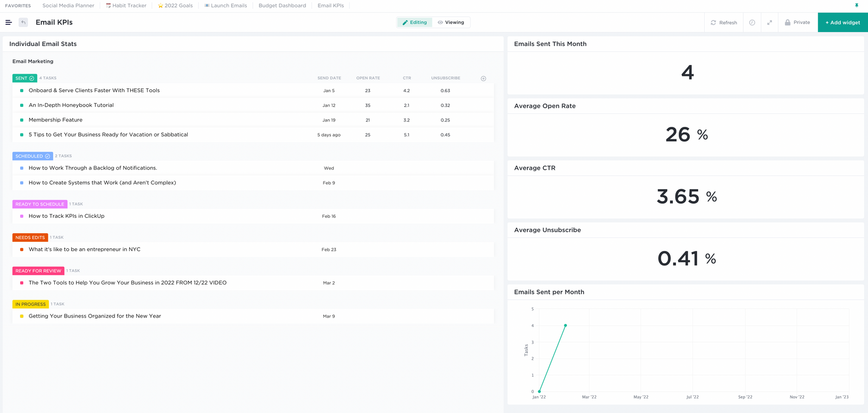
Task: Open task Getting Your Business Organized
Action: tap(95, 316)
